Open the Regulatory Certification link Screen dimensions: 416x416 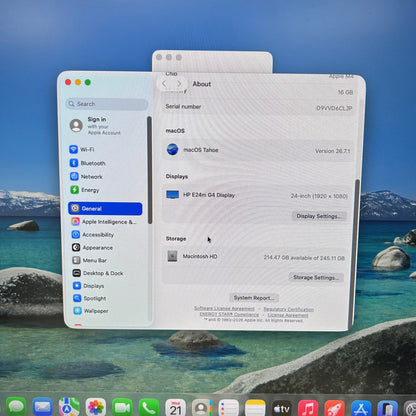pyautogui.click(x=288, y=309)
